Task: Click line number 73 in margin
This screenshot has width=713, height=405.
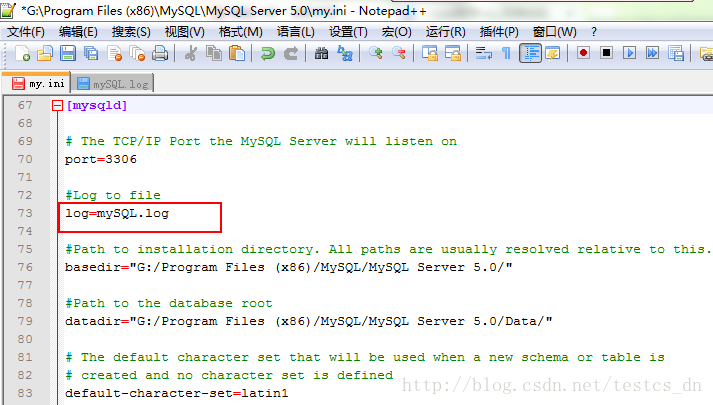Action: click(x=25, y=214)
